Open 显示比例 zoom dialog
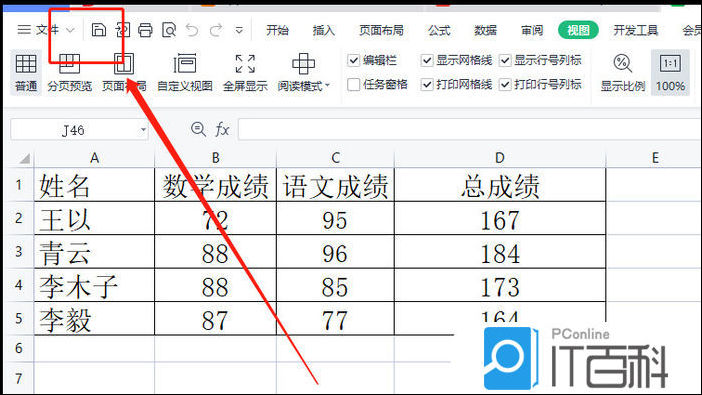The image size is (702, 395). (x=622, y=73)
